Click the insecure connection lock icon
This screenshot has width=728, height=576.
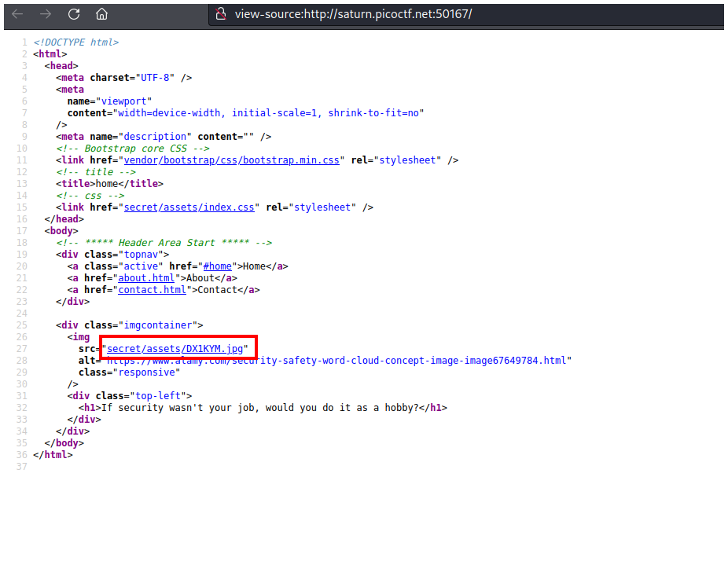[220, 14]
